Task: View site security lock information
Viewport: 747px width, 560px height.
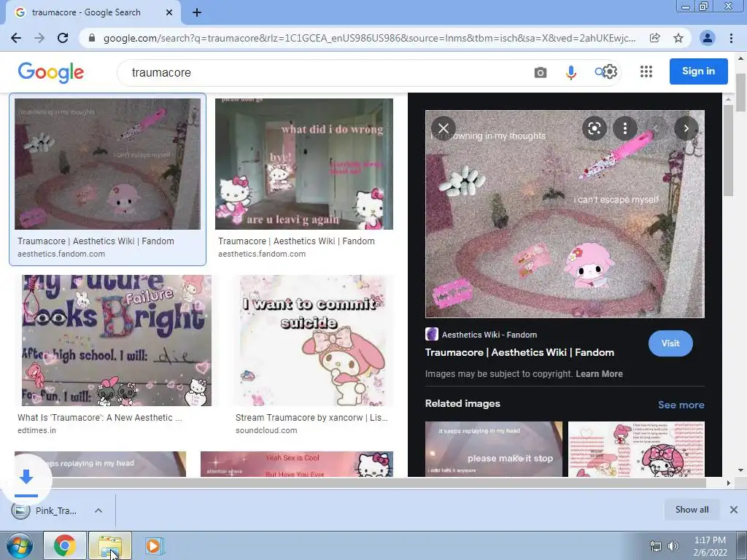Action: pyautogui.click(x=92, y=38)
